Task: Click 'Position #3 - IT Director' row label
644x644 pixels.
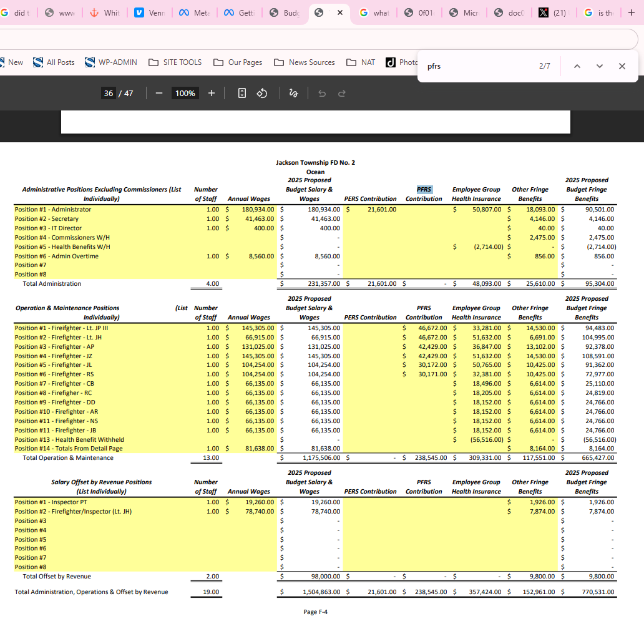Action: point(48,228)
